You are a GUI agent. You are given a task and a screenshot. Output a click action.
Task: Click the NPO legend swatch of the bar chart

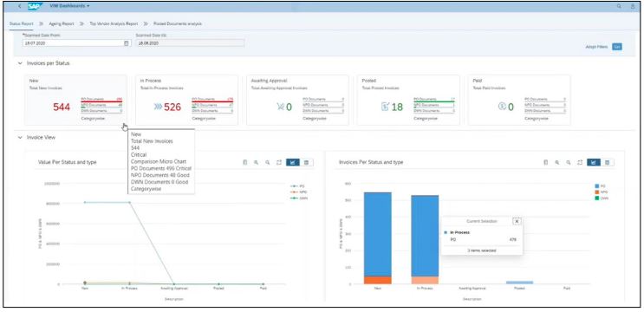[597, 192]
